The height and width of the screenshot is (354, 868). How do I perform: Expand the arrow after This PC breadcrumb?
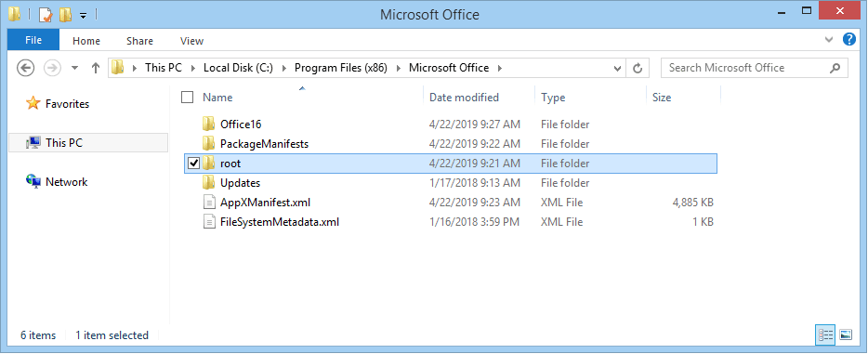(193, 69)
